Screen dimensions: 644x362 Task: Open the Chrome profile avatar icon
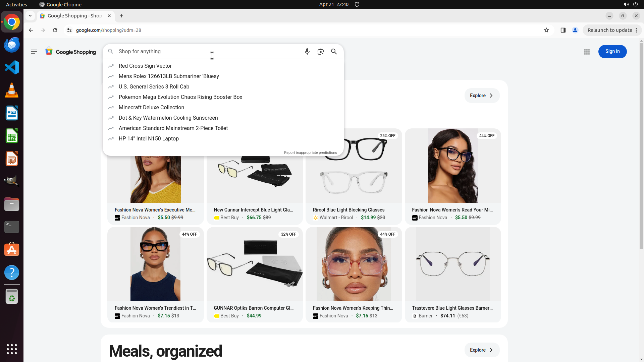tap(575, 30)
